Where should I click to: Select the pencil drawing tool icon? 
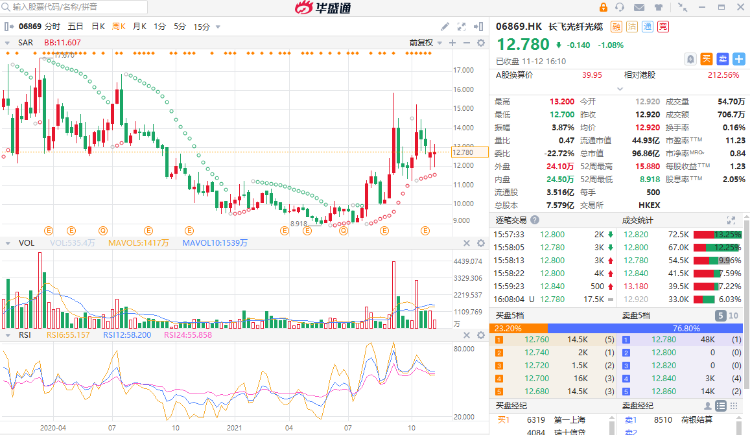pos(445,27)
